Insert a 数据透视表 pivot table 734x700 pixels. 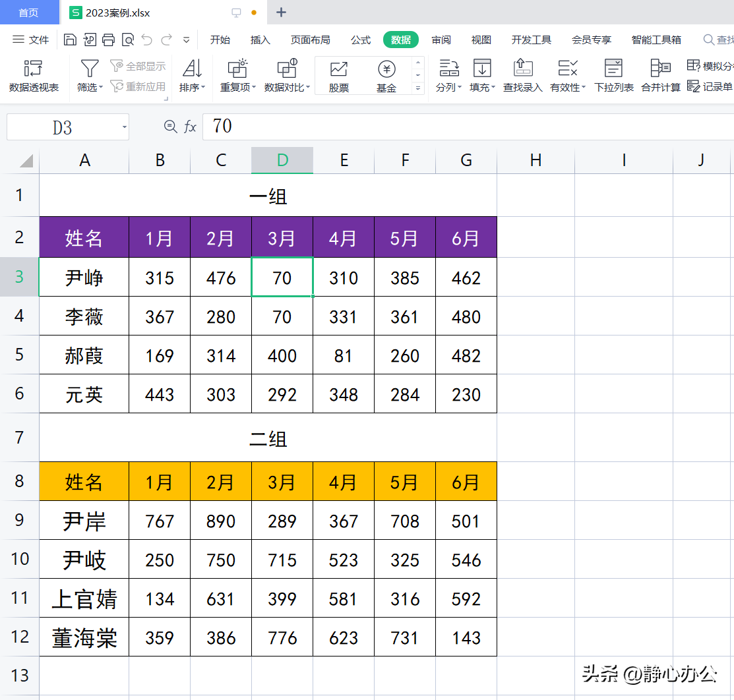click(34, 75)
